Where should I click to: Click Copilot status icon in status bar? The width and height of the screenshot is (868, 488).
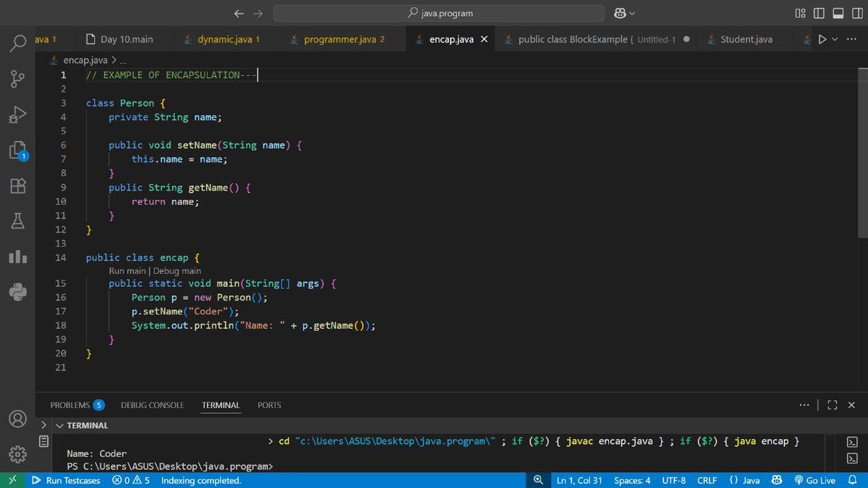tap(776, 480)
